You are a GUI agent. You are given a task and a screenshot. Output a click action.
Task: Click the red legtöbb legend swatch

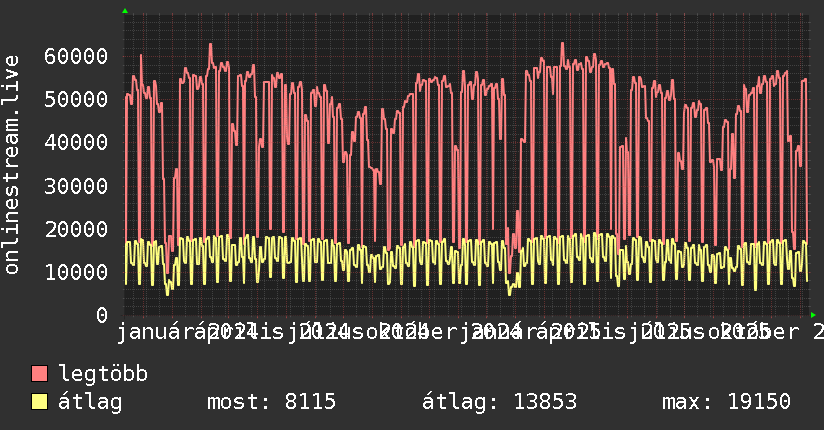tap(40, 375)
